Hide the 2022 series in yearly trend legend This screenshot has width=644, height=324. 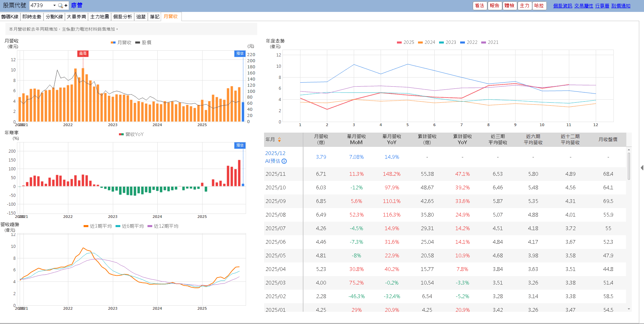[x=469, y=42]
